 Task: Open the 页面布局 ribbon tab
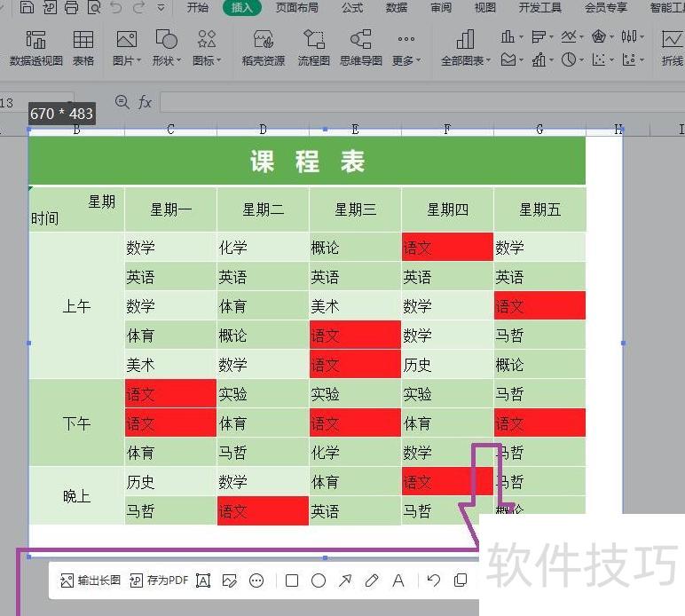point(297,7)
